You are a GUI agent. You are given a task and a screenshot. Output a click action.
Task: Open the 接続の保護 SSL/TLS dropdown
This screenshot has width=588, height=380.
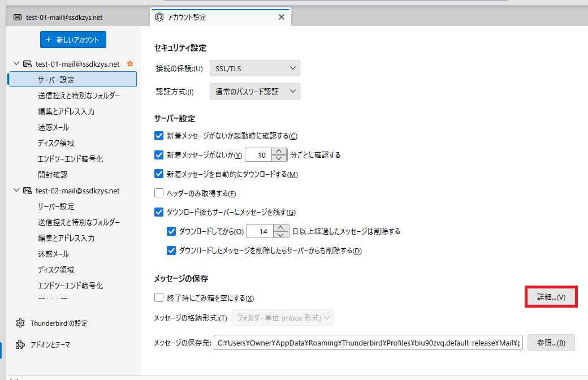click(x=254, y=68)
